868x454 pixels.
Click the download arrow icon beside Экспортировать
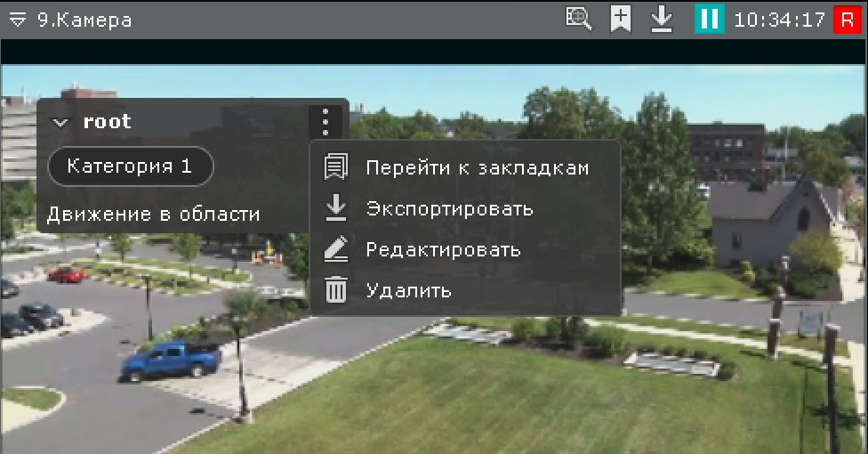tap(335, 208)
